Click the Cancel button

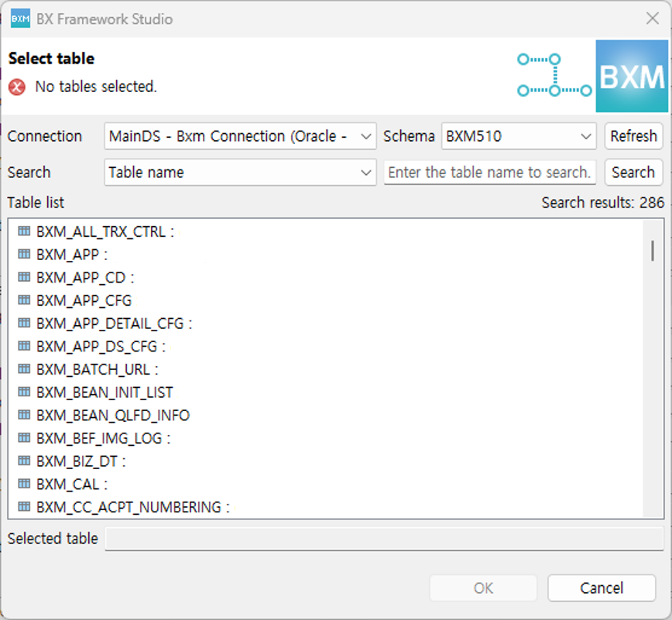tap(602, 588)
